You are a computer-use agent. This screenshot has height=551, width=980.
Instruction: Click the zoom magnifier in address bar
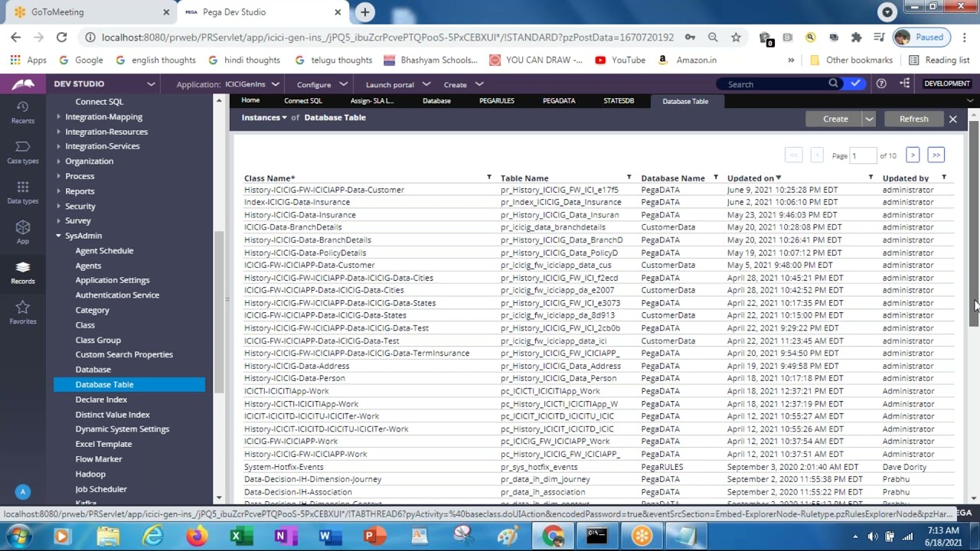(x=713, y=37)
